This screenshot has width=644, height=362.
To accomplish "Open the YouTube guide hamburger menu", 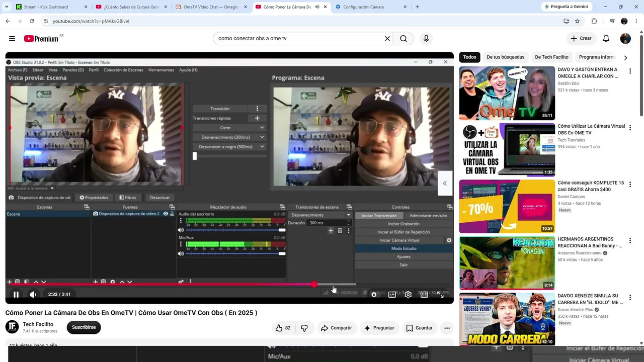I will click(12, 39).
